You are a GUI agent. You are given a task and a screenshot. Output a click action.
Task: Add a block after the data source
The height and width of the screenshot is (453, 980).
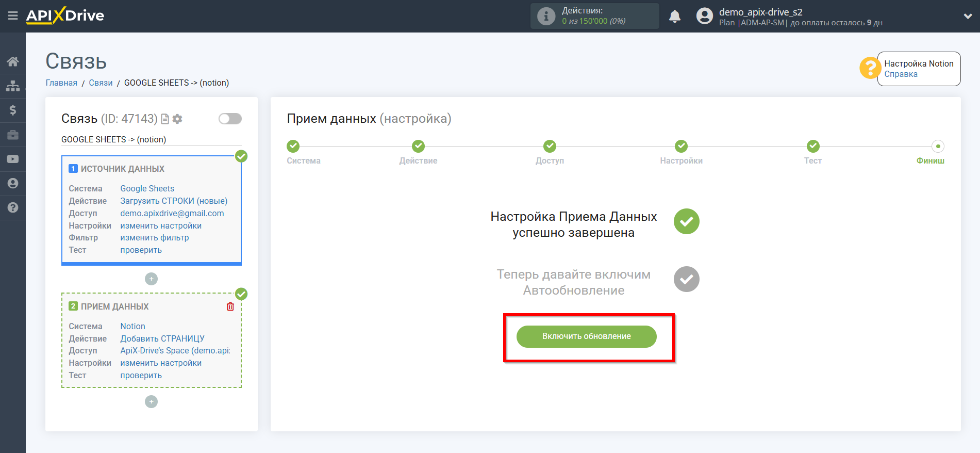click(x=151, y=279)
